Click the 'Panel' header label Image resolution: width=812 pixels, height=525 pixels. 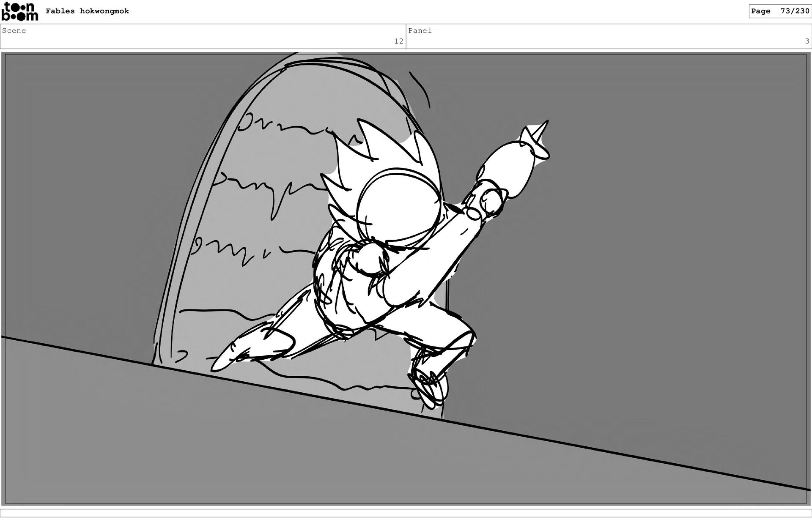point(420,30)
